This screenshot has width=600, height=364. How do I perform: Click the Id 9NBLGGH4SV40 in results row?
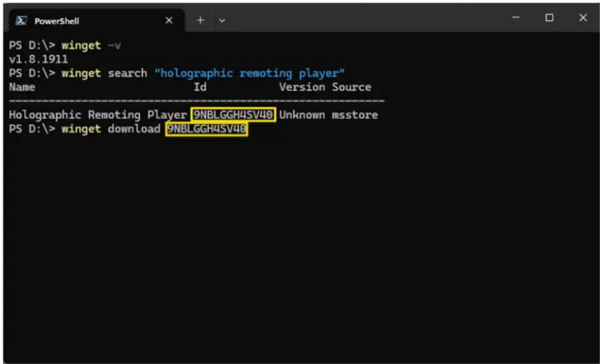[233, 115]
